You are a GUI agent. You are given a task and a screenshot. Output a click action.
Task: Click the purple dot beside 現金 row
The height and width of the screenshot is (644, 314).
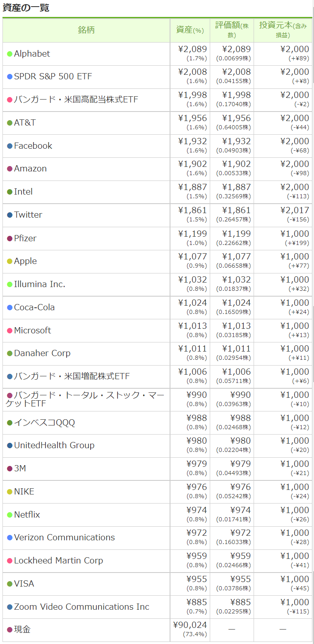click(x=10, y=630)
